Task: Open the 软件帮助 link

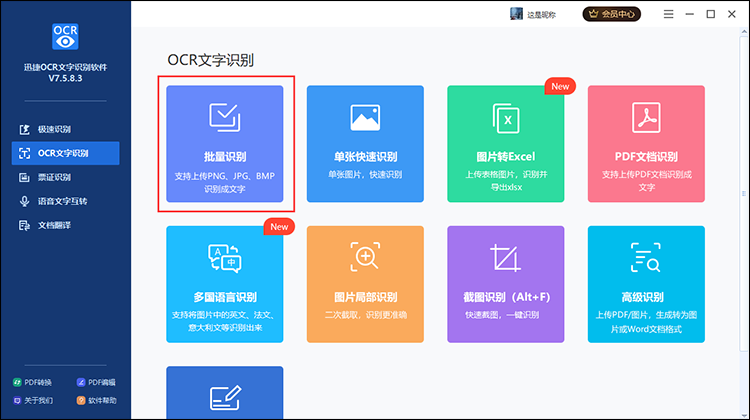Action: coord(97,400)
